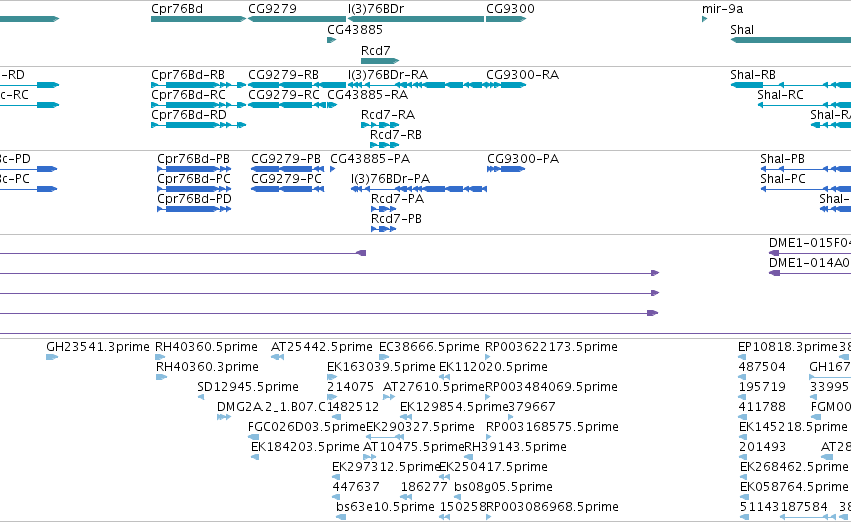Select the Shal gene label
This screenshot has height=522, width=851.
click(742, 29)
